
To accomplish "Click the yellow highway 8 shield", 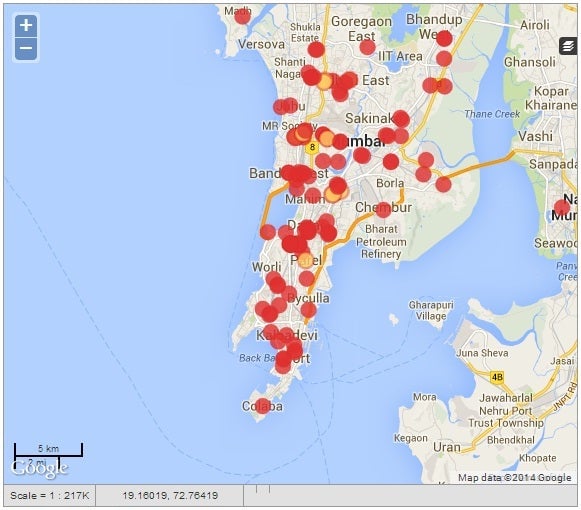I will [312, 148].
